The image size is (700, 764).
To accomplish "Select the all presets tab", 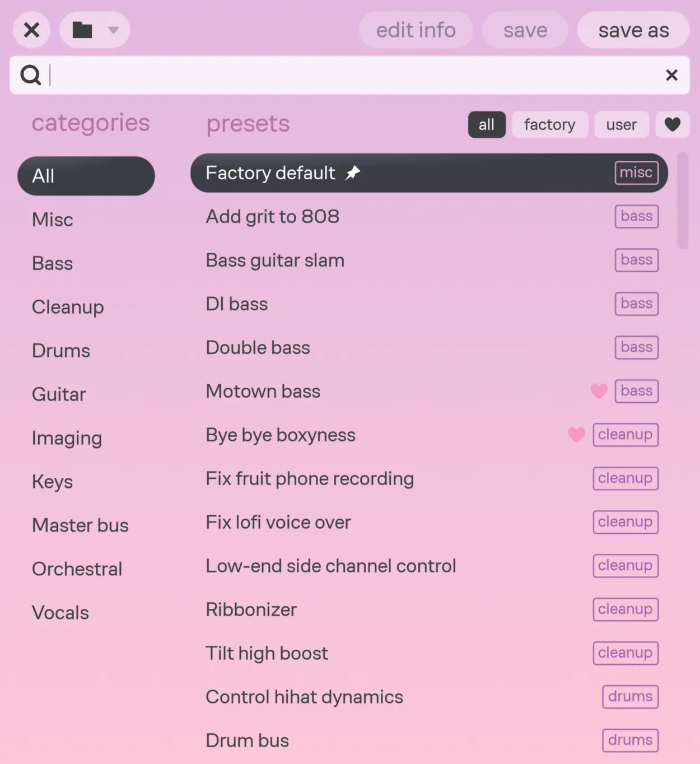I will click(486, 124).
